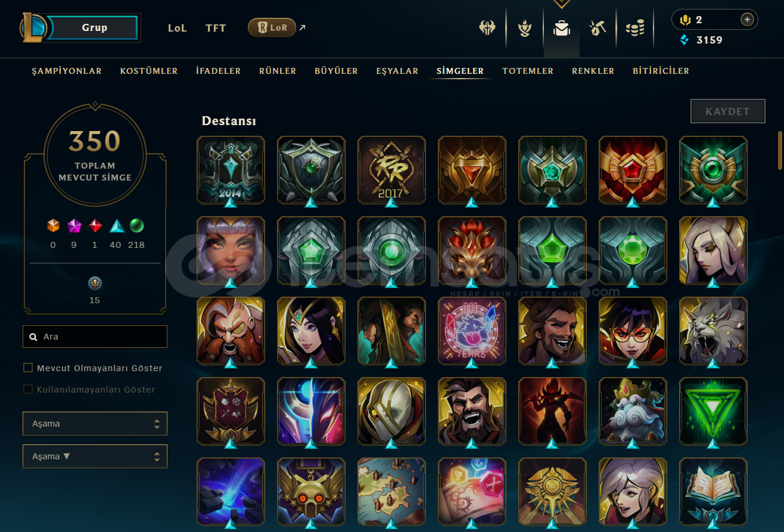Focus the Ara search field

(x=95, y=337)
